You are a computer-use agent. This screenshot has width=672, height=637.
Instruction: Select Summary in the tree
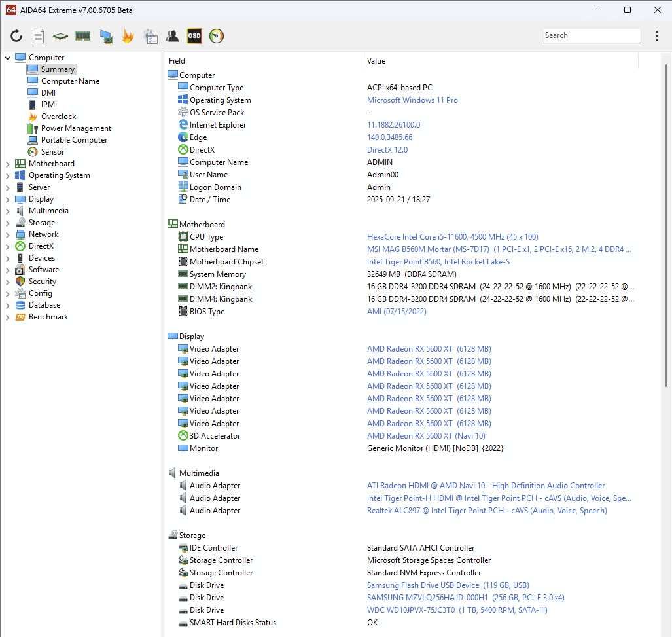pyautogui.click(x=52, y=69)
